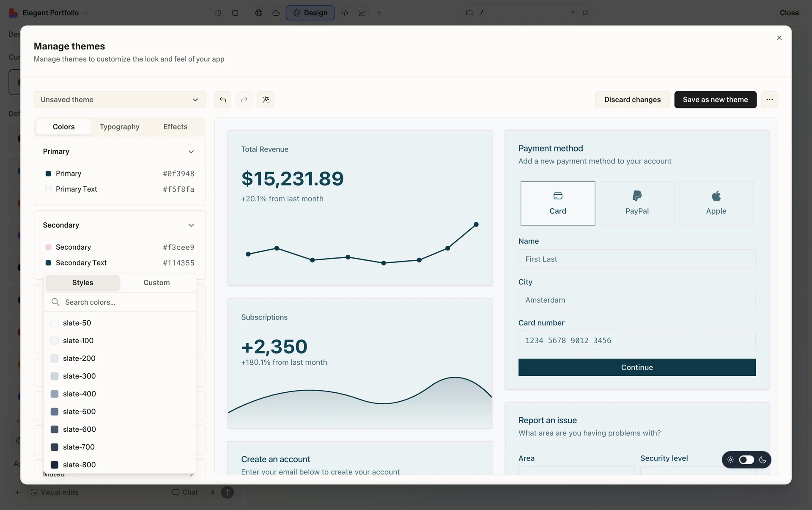Click the history clock icon in the top bar
Screen dimensions: 812x510
click(x=218, y=13)
